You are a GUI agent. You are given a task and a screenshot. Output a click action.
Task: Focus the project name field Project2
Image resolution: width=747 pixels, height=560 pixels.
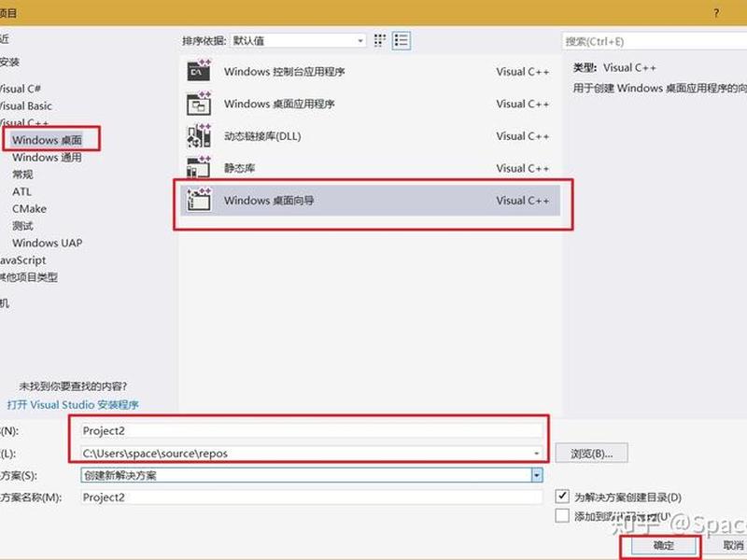pyautogui.click(x=312, y=430)
